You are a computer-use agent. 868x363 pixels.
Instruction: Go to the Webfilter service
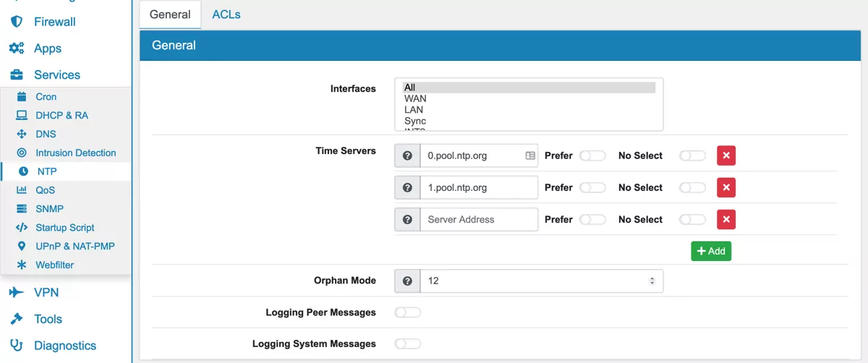tap(54, 265)
